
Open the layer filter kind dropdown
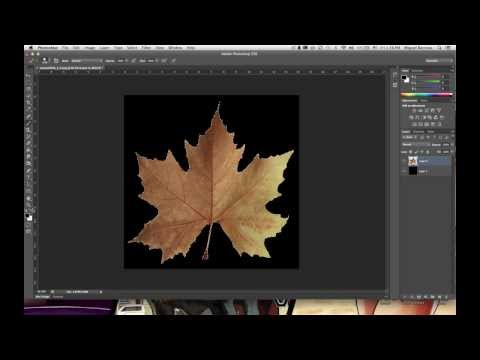tap(409, 137)
